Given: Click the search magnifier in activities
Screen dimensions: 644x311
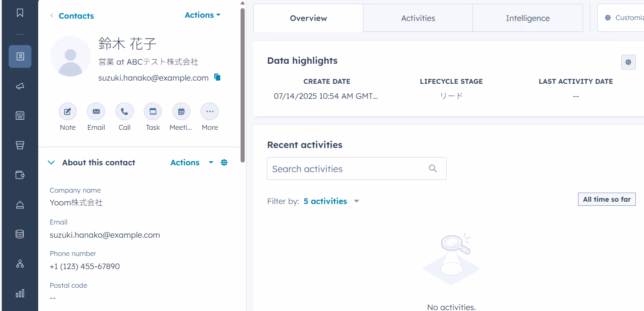Looking at the screenshot, I should pos(433,168).
